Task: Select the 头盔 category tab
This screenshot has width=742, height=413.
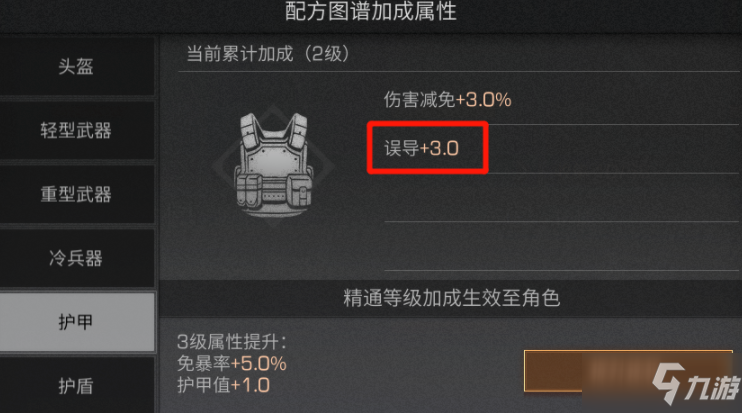Action: (x=77, y=67)
